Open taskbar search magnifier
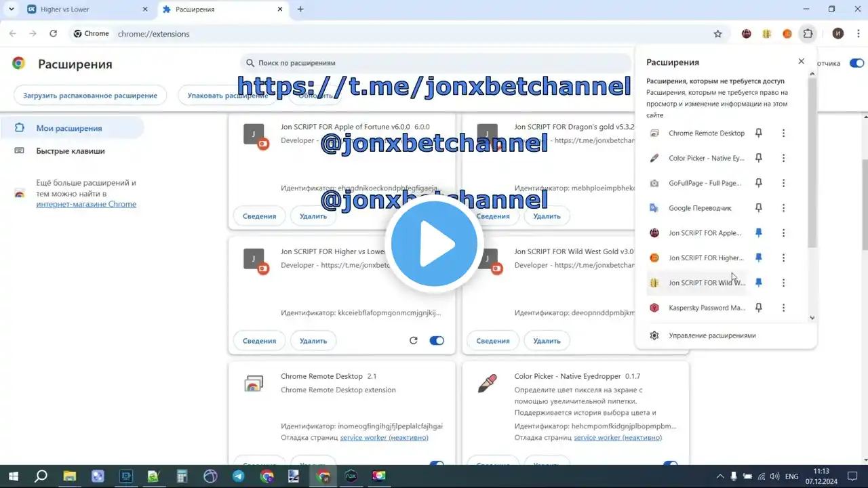Image resolution: width=868 pixels, height=488 pixels. coord(41,476)
